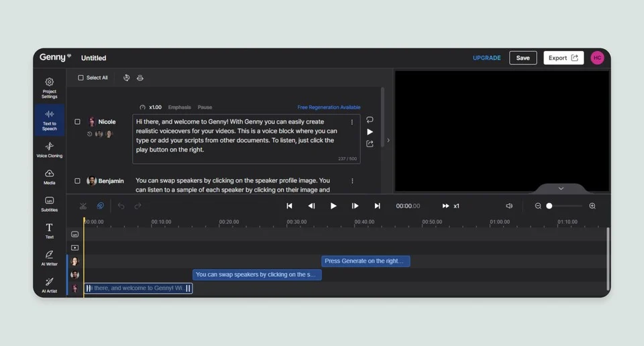Click the timeline vertical scrollbar
Viewport: 644px width, 346px height.
pyautogui.click(x=608, y=259)
